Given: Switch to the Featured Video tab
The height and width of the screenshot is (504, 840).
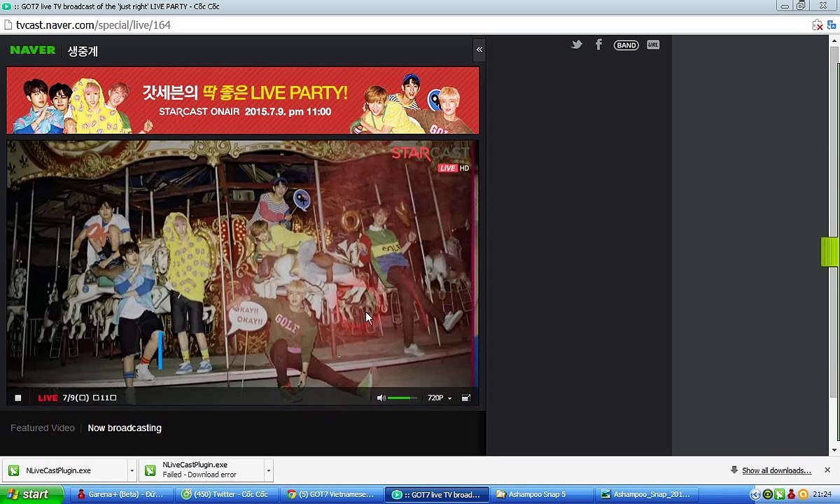Looking at the screenshot, I should (43, 428).
